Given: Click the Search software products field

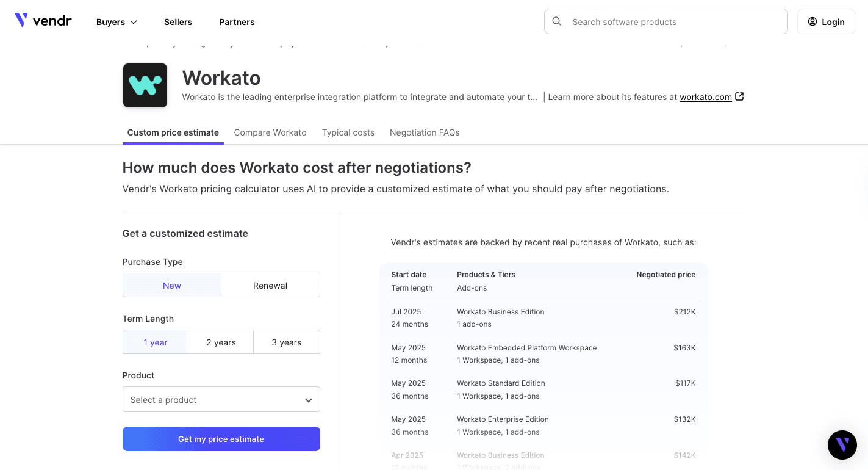Looking at the screenshot, I should (671, 22).
